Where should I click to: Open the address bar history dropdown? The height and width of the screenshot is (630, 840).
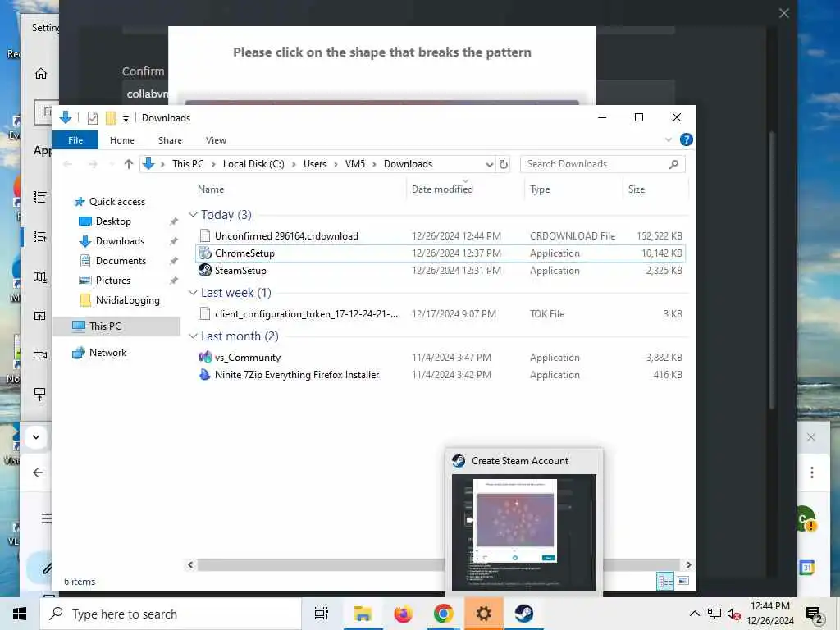489,164
